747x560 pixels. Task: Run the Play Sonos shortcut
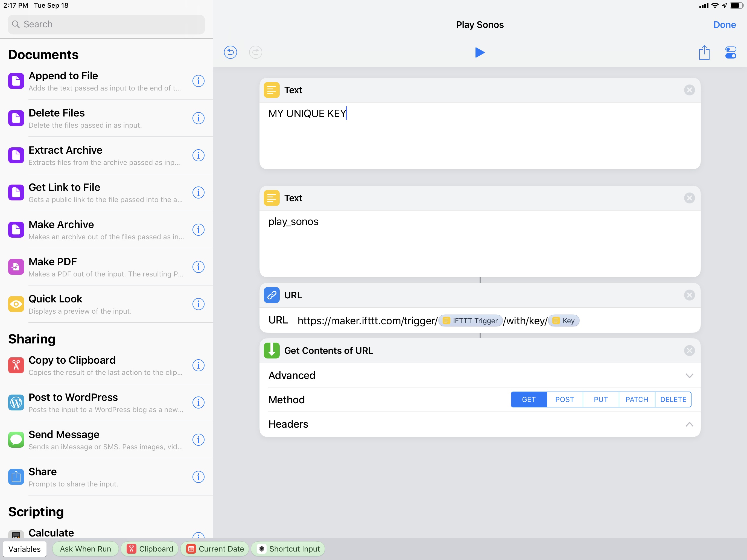click(x=480, y=52)
